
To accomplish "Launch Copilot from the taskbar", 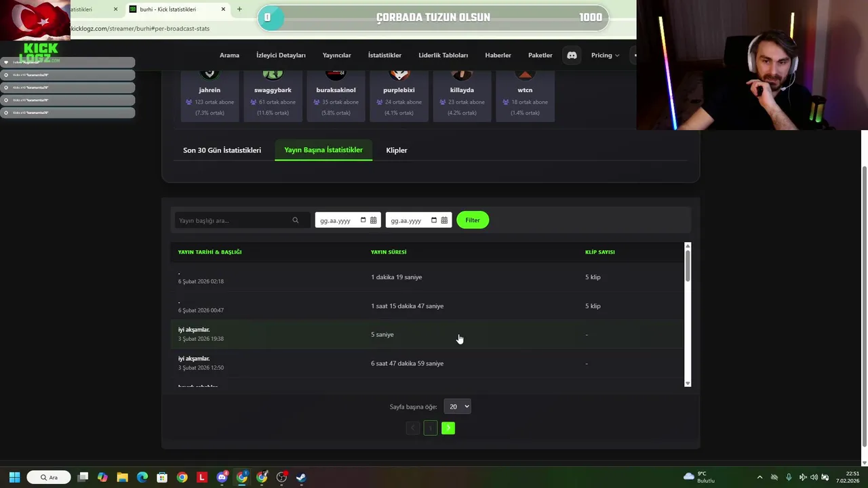I will tap(102, 477).
